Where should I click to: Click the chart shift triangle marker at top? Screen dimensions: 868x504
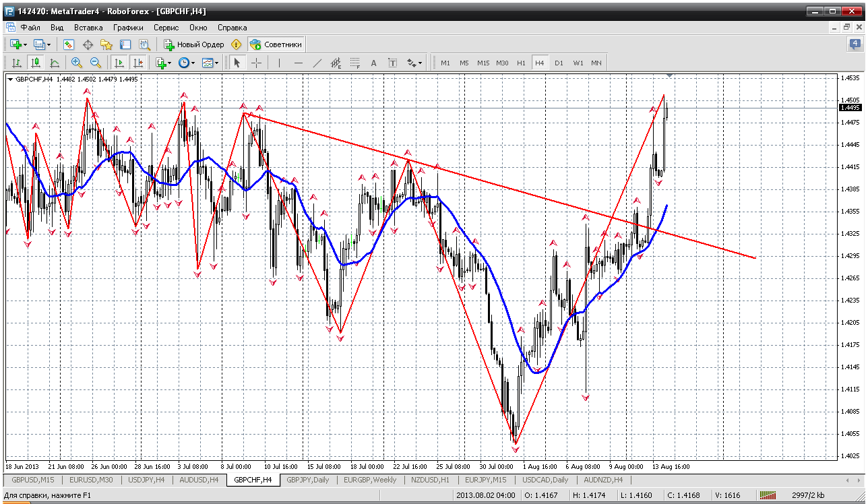669,75
